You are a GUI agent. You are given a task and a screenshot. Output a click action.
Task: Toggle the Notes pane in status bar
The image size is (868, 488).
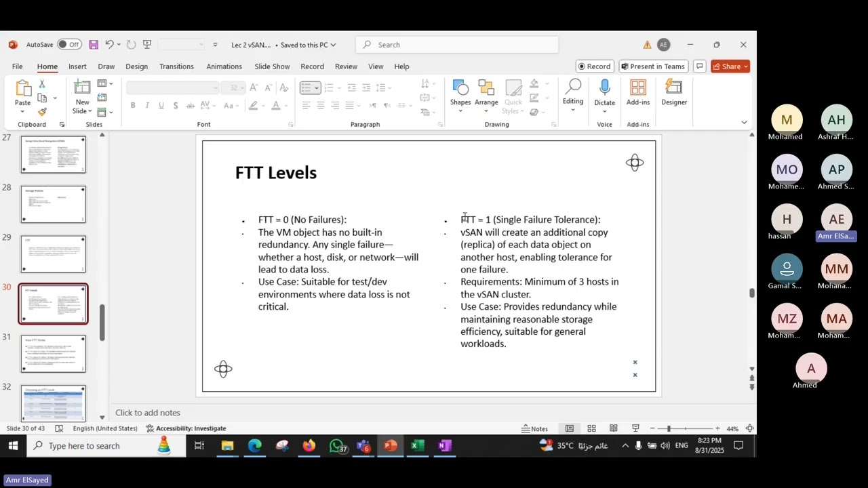pos(534,428)
